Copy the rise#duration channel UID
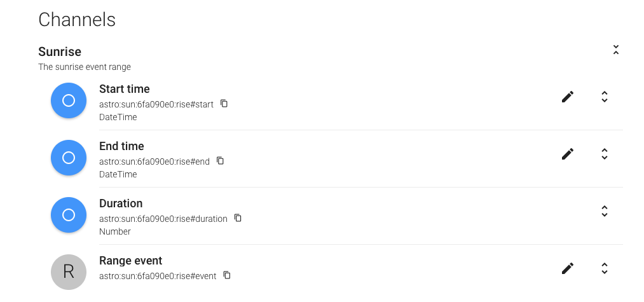The image size is (644, 302). coord(238,217)
